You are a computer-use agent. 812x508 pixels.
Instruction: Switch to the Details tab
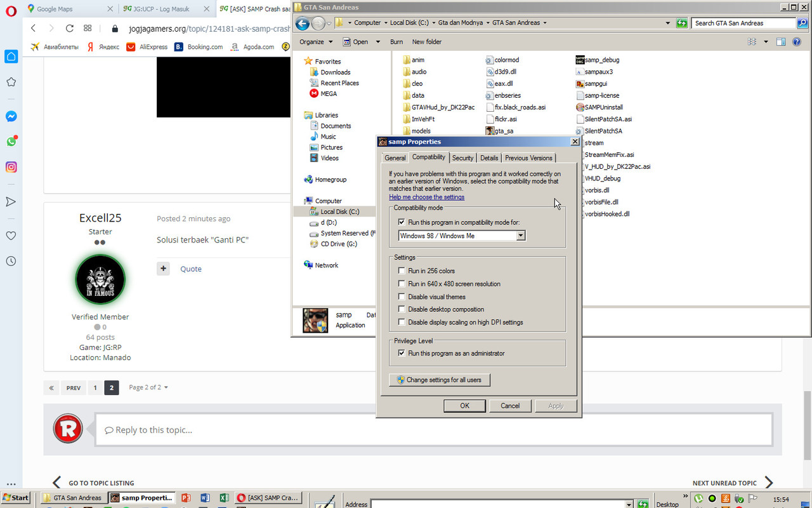coord(489,158)
